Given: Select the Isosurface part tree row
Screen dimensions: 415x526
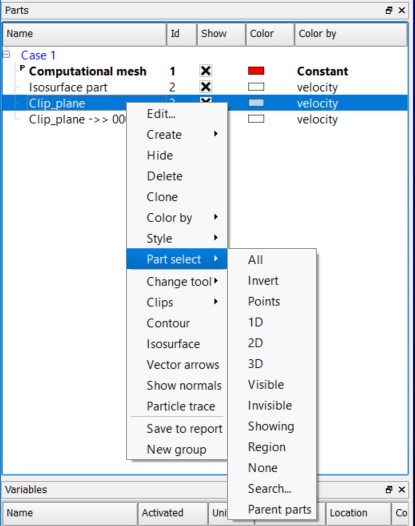Looking at the screenshot, I should click(x=205, y=87).
